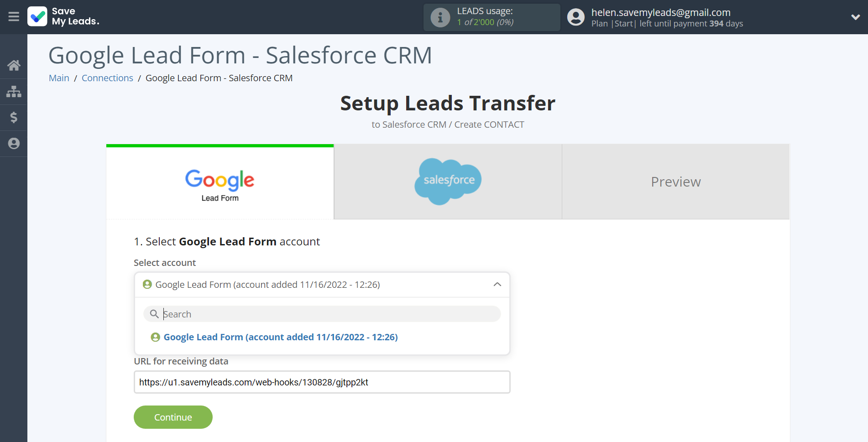Screen dimensions: 868x442
Task: Click the magnifier search icon
Action: tap(154, 314)
